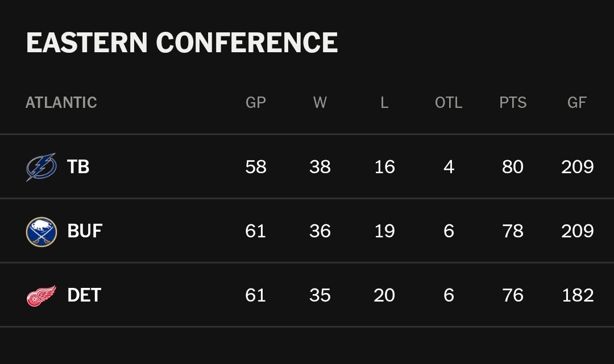
Task: Open the DET team name link
Action: [x=84, y=295]
